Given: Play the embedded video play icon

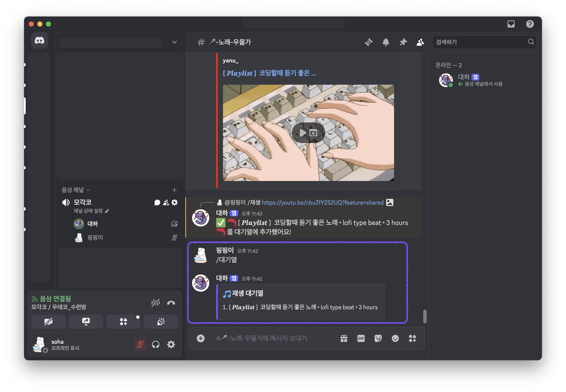Looking at the screenshot, I should 303,133.
